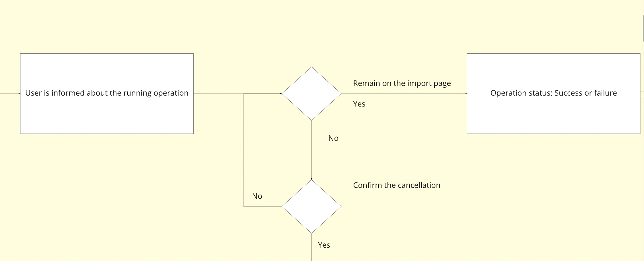Click the 'Yes' label under 'Remain on the import page'

(x=359, y=104)
